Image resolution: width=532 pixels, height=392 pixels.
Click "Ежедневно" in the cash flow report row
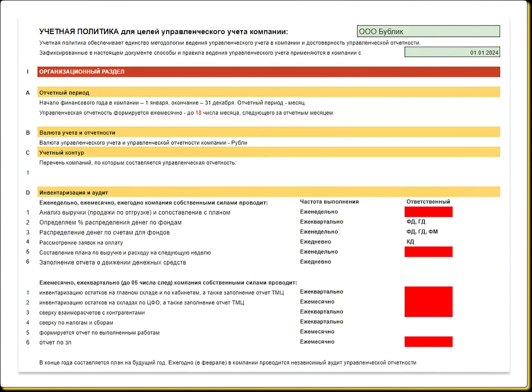[316, 262]
